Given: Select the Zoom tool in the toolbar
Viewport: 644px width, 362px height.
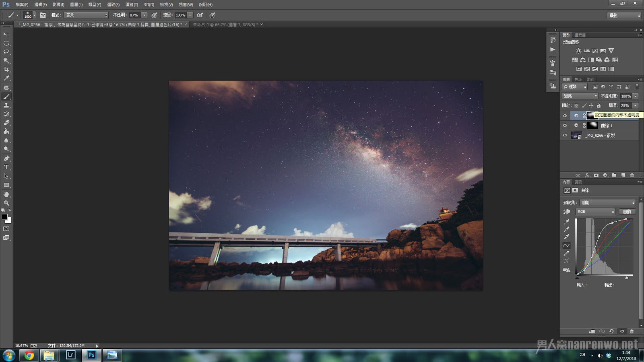Looking at the screenshot, I should (x=6, y=203).
